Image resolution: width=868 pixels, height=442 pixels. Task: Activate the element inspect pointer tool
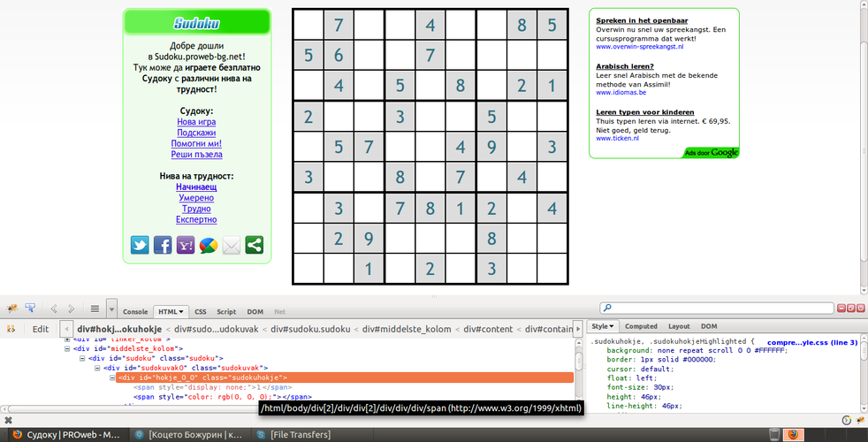30,309
